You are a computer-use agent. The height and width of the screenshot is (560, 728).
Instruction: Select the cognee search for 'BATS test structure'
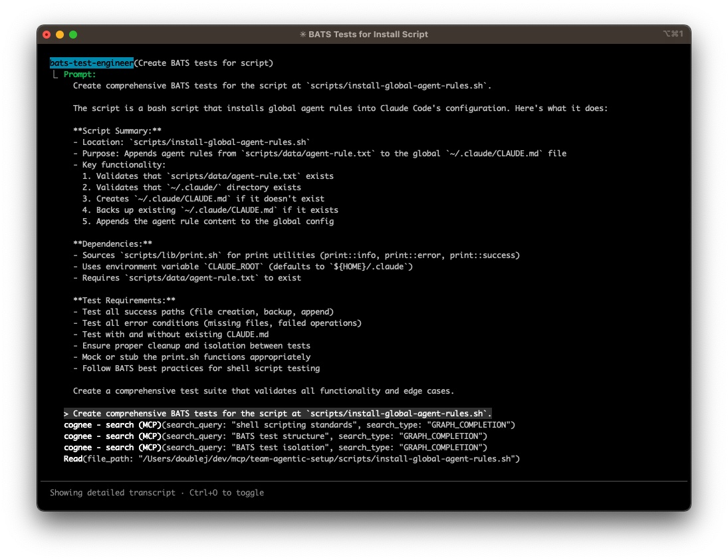tap(275, 436)
